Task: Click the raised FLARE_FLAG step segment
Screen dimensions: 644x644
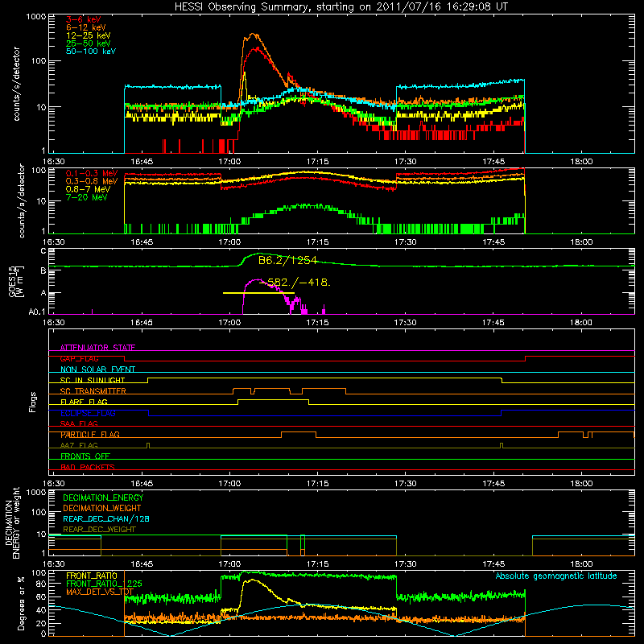Action: coord(273,399)
